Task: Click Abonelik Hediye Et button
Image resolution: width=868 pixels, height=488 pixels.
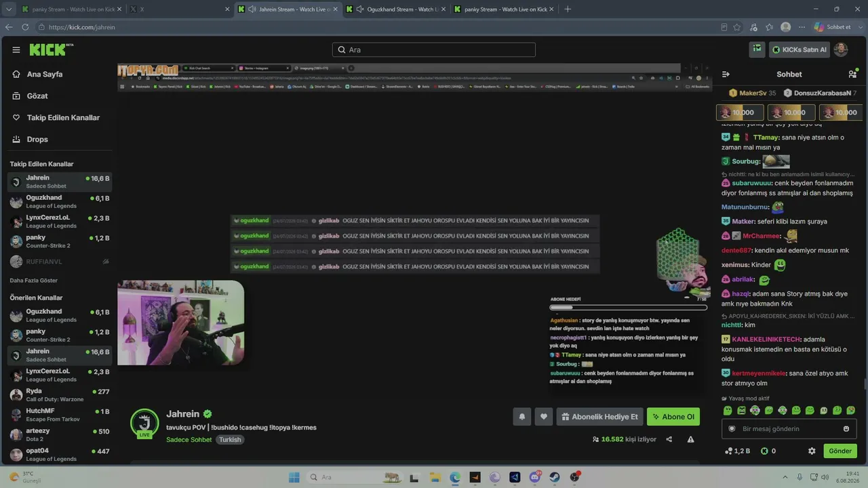Action: (599, 417)
